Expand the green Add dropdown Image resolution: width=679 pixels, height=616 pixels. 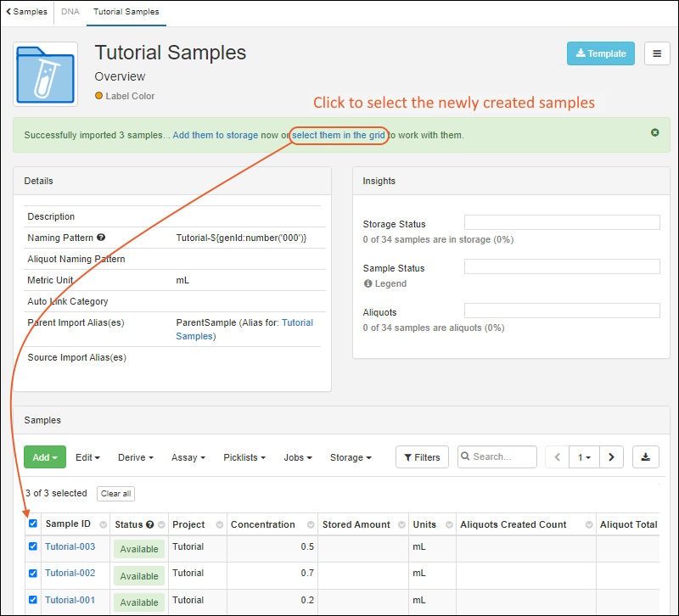point(45,457)
